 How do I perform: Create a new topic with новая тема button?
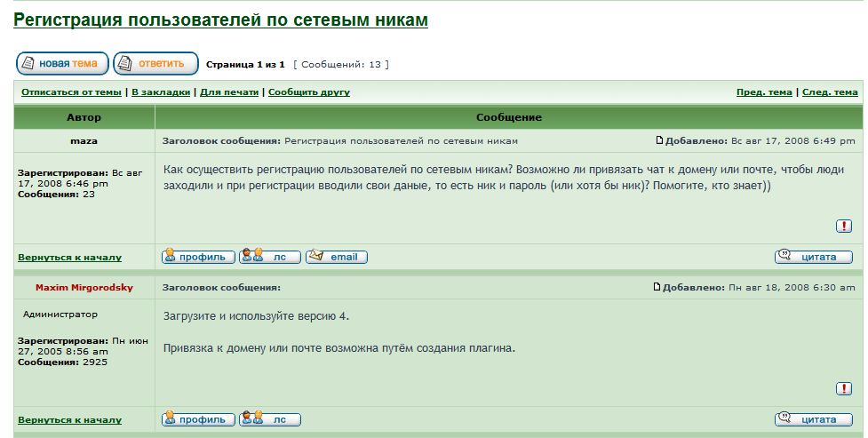coord(62,64)
